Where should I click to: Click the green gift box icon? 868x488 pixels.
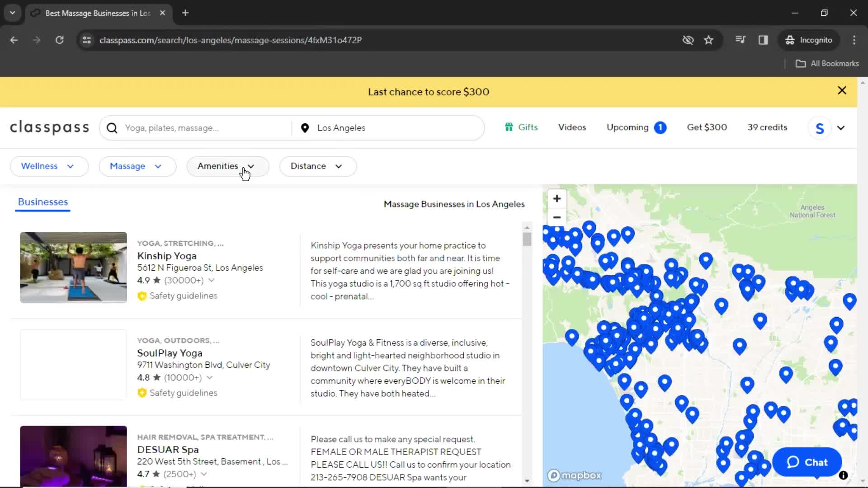pos(509,127)
